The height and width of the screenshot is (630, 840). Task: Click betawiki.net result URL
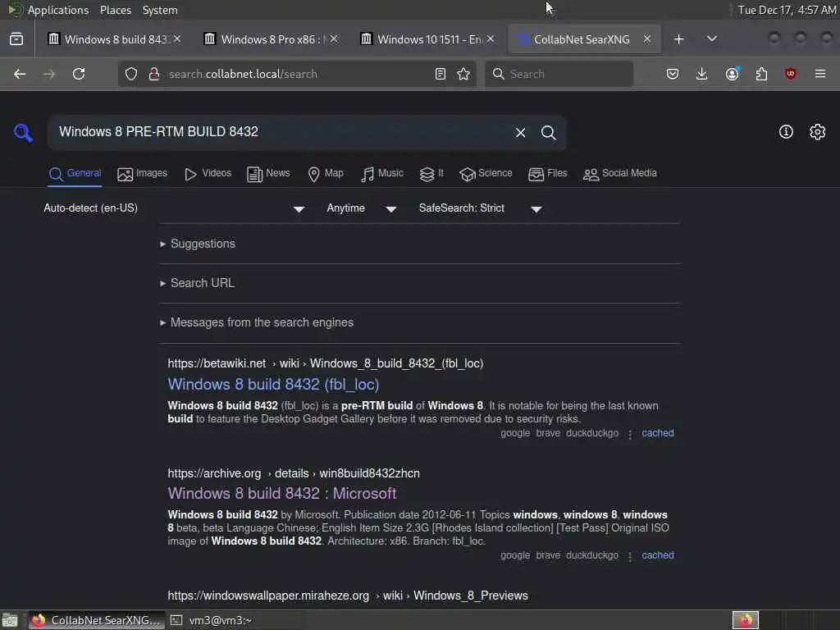point(325,363)
